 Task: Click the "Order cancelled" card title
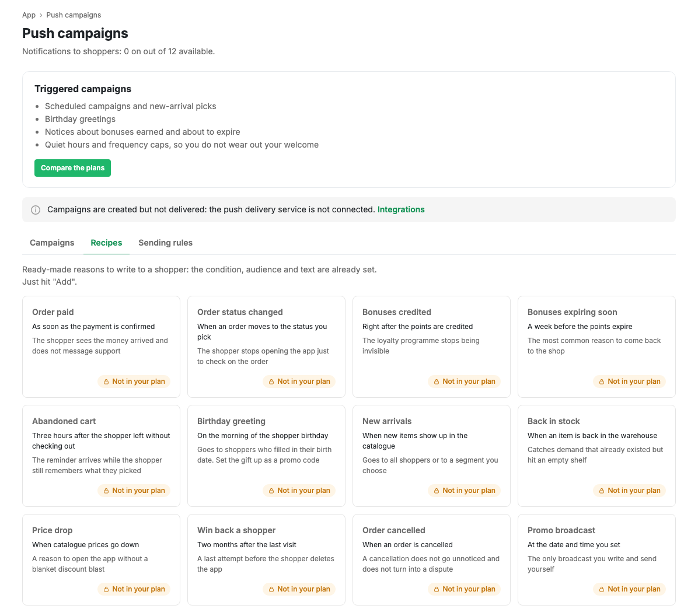(x=394, y=531)
